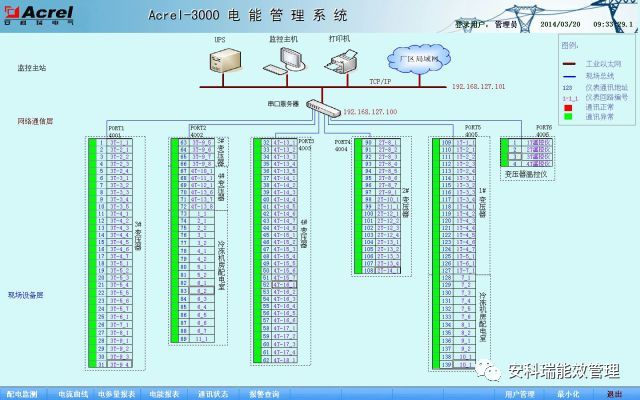Screen dimensions: 640x400
Task: Open the 电参量报表 tab
Action: [x=117, y=394]
